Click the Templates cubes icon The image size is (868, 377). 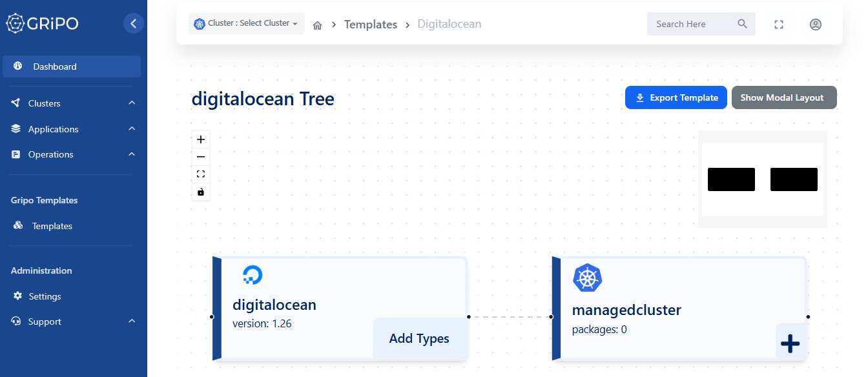(x=18, y=225)
